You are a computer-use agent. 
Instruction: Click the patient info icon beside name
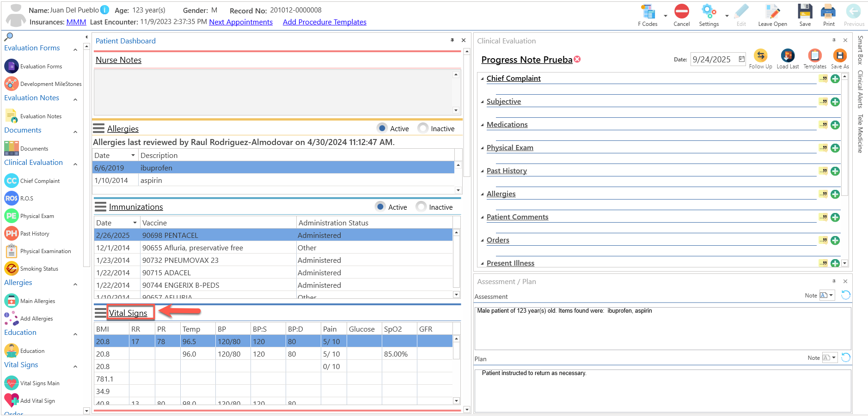pyautogui.click(x=105, y=10)
